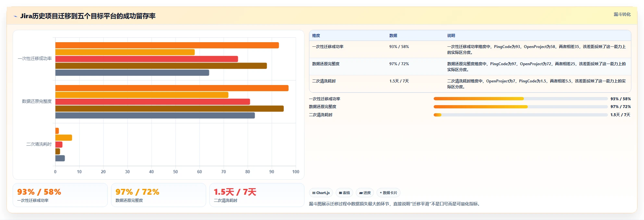Click the 一次性迁移成功率 progress bar
Screen dimensions: 644x220
(521, 99)
